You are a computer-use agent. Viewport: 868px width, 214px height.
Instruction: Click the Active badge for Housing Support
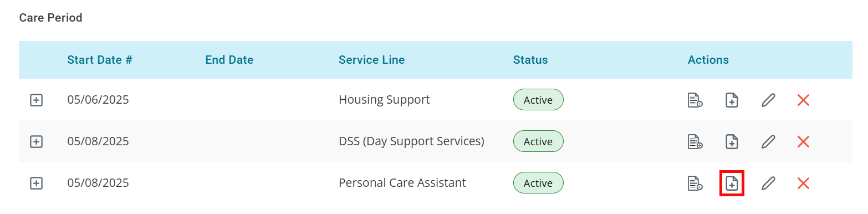coord(538,100)
